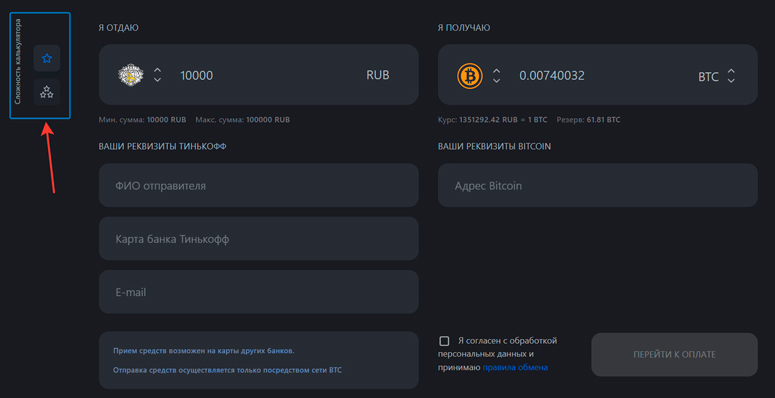
Task: Focus the Адрес Bitcoin field
Action: [x=598, y=185]
